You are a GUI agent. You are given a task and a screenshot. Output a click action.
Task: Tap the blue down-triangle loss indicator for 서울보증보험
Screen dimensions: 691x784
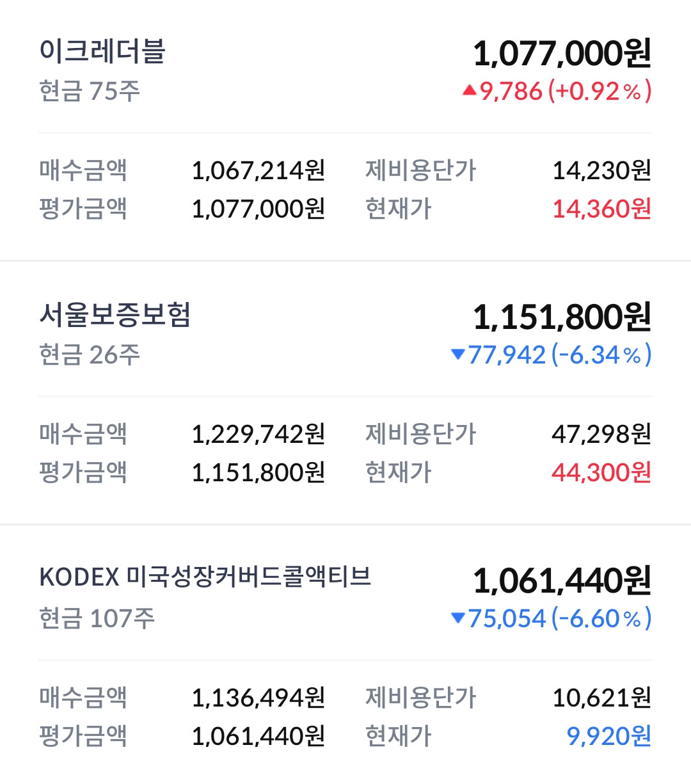pos(457,354)
